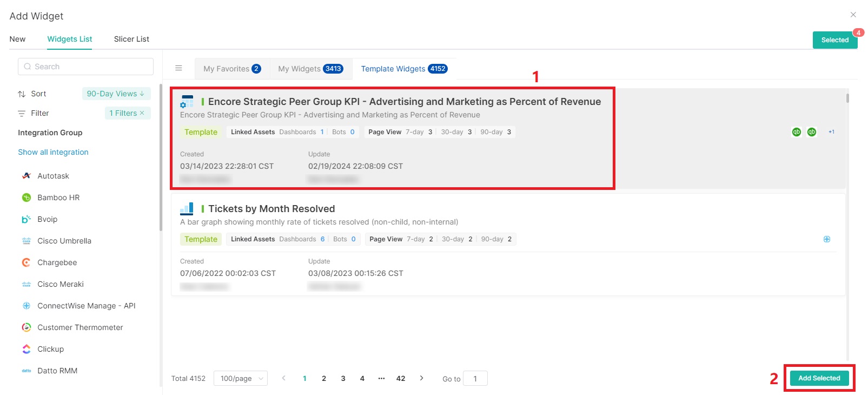
Task: Switch to the My Widgets tab
Action: (310, 69)
